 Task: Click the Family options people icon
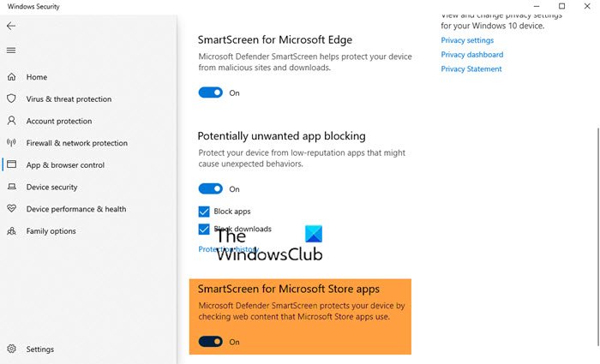(x=11, y=231)
